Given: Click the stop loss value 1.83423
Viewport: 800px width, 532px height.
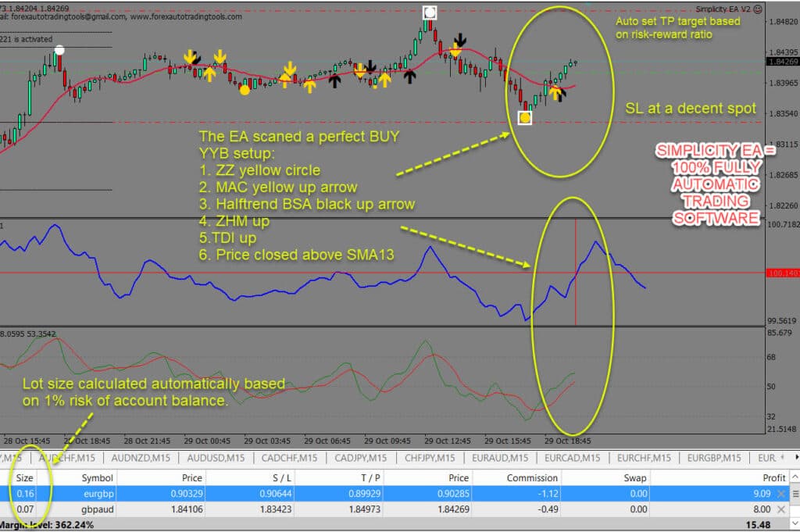Looking at the screenshot, I should click(277, 509).
